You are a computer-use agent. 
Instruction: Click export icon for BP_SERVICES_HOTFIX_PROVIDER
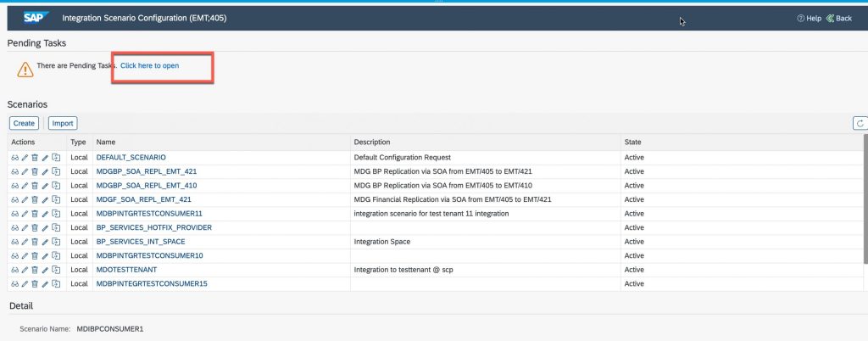point(56,227)
